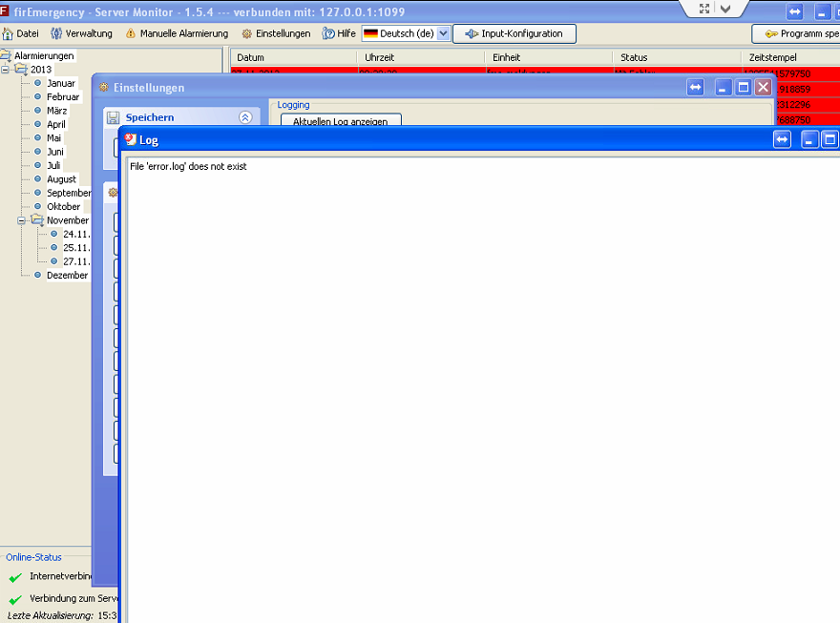The height and width of the screenshot is (623, 840).
Task: Click the Speichern floppy disk icon
Action: [114, 117]
